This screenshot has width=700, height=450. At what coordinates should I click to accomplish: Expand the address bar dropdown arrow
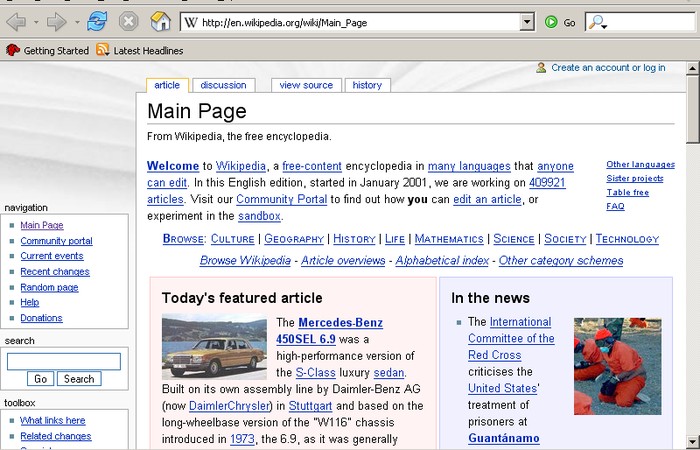coord(527,22)
